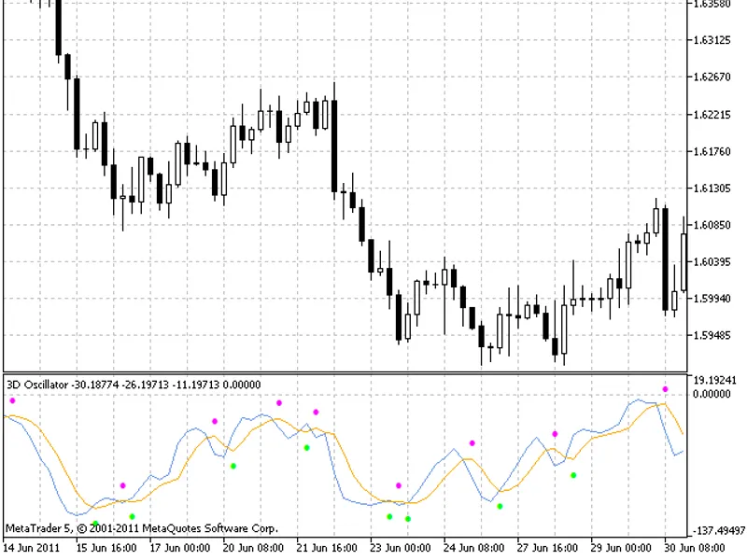Click the -137.49497 oscillator scale minimum
The image size is (747, 560).
718,530
